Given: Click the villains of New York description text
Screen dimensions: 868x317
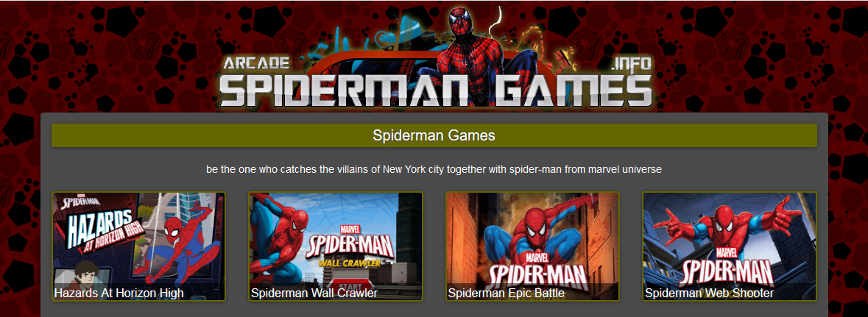Looking at the screenshot, I should 434,169.
